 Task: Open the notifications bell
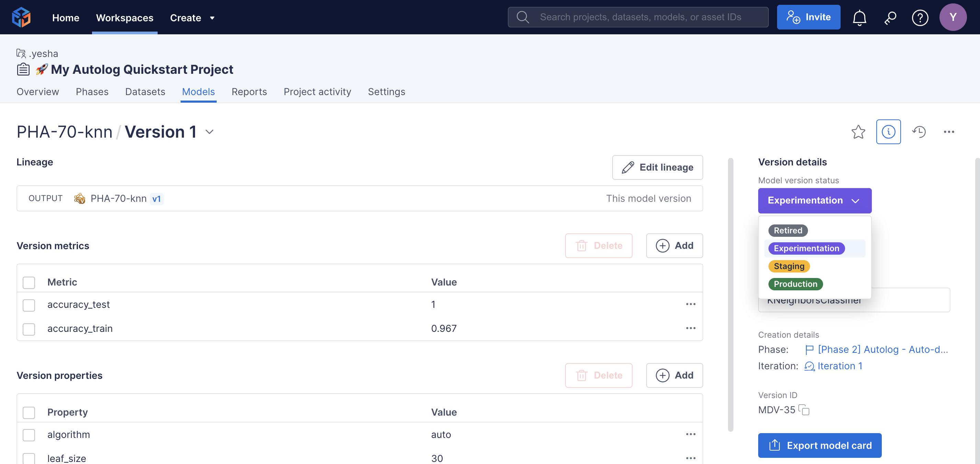pos(859,18)
